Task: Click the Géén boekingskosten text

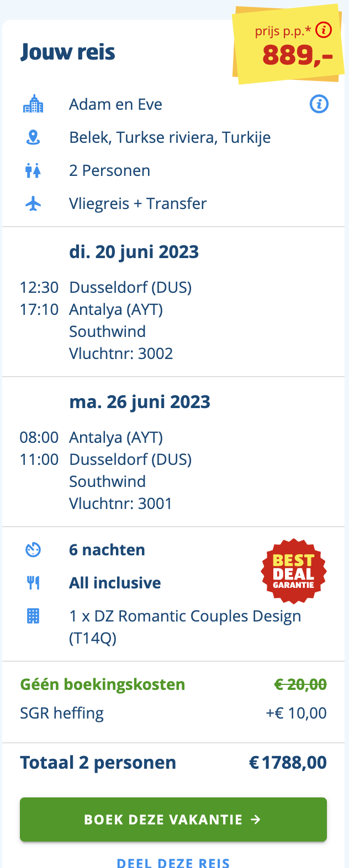Action: coord(103,684)
